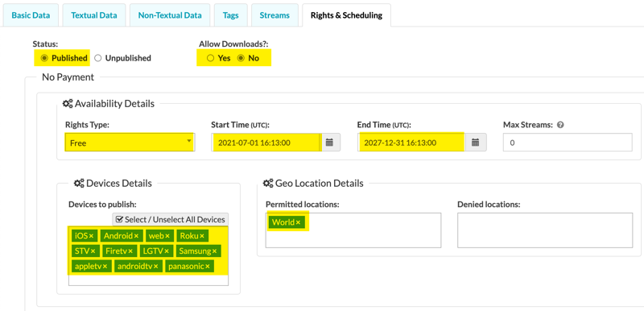644x311 pixels.
Task: Remove the iOS device tag
Action: click(x=91, y=236)
